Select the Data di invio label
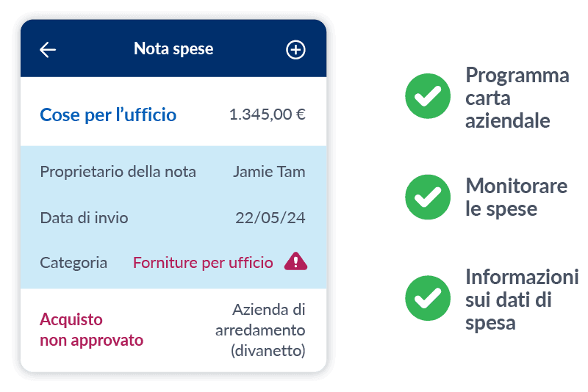The width and height of the screenshot is (588, 392). click(x=84, y=218)
